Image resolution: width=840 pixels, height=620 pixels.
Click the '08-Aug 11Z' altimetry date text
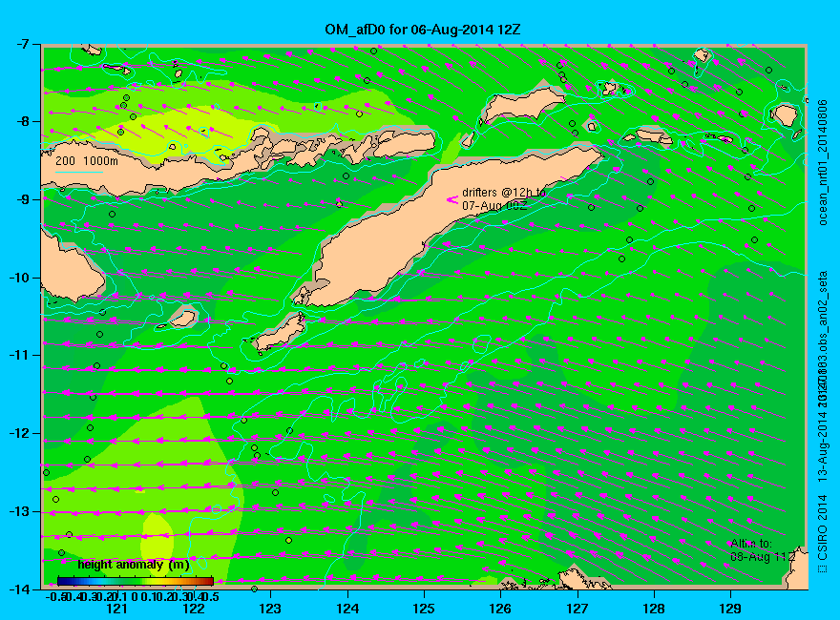763,557
